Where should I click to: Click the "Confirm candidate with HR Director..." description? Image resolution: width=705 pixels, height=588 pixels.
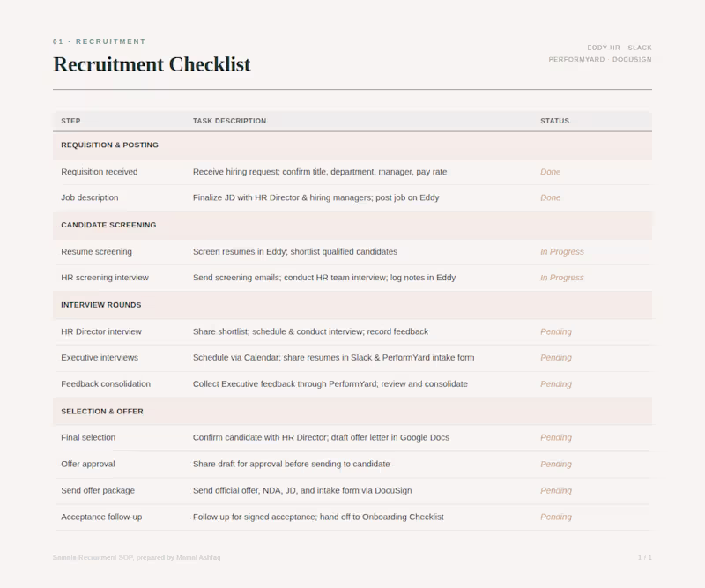click(321, 438)
